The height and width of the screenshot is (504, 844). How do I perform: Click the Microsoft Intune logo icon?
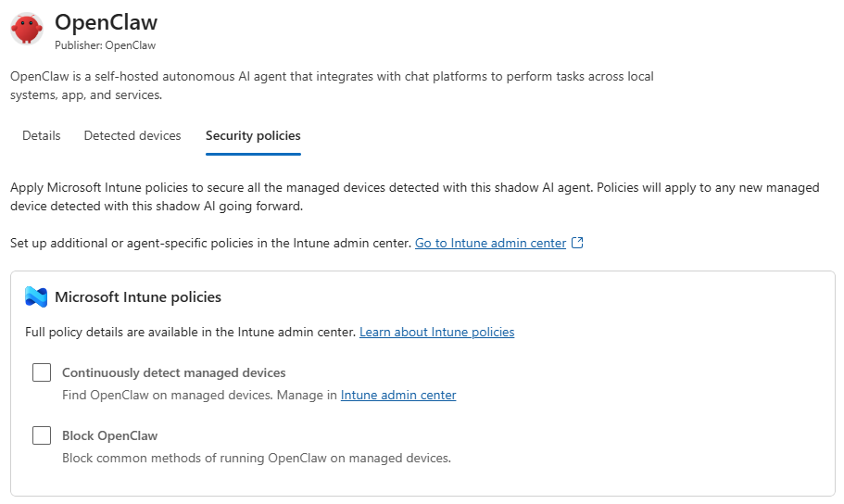[36, 297]
